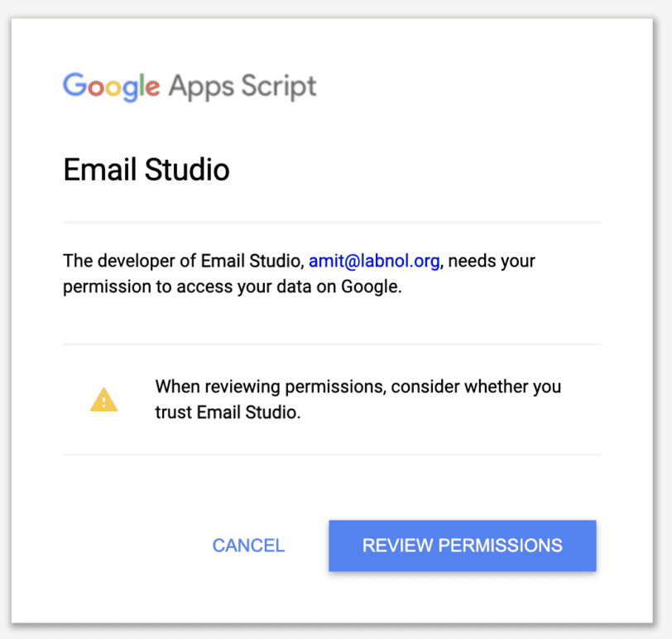This screenshot has width=672, height=639.
Task: Click the Apps Script header text
Action: pyautogui.click(x=242, y=86)
